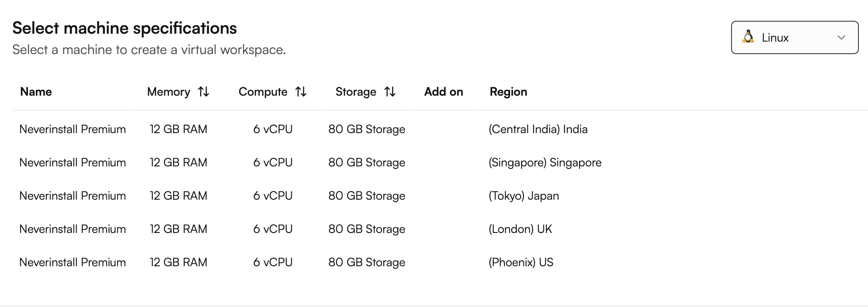Select the Singapore region machine
The height and width of the screenshot is (307, 868).
tap(545, 163)
